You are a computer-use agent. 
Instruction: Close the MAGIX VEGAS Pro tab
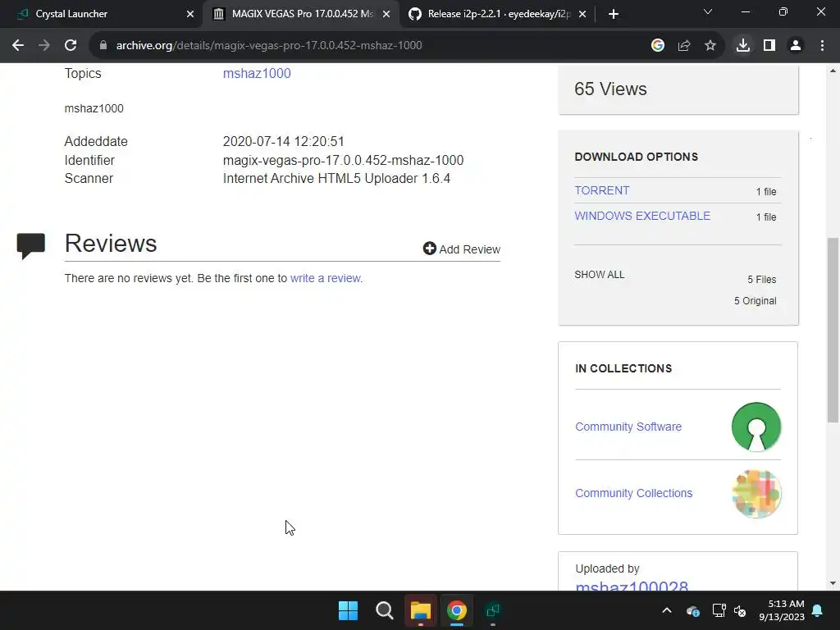click(386, 14)
